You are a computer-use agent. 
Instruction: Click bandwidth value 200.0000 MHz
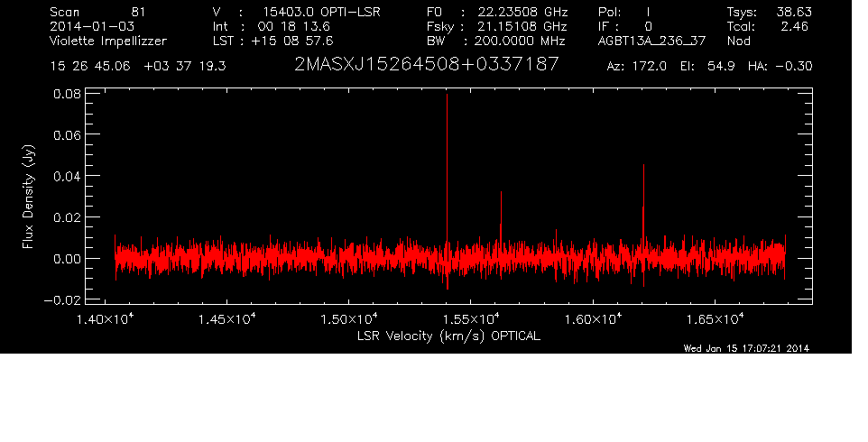[519, 41]
